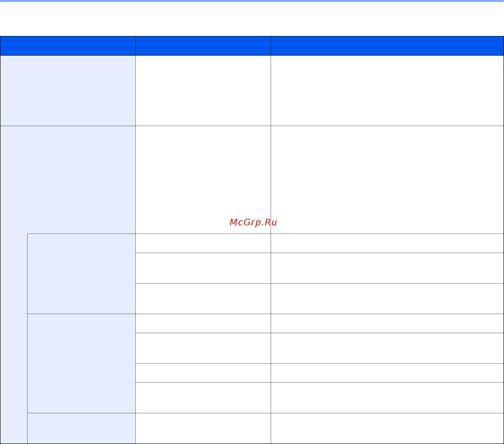Select the second nested light-blue group cell

click(x=81, y=363)
